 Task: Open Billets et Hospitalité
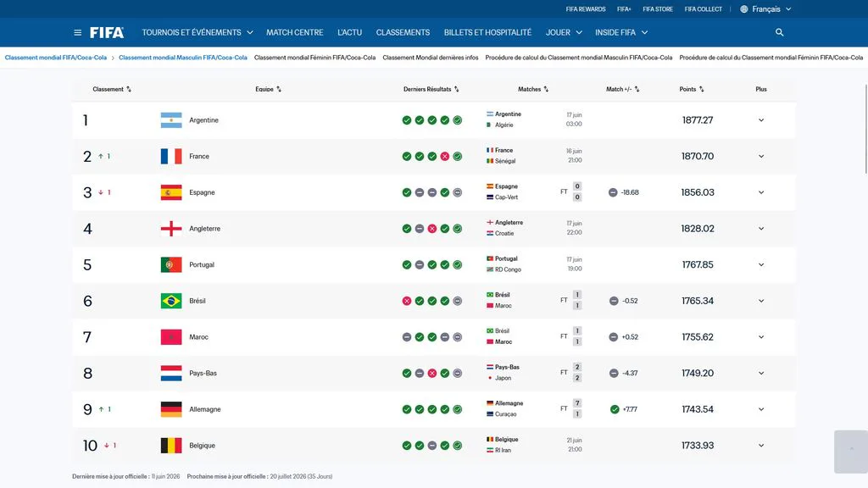487,33
